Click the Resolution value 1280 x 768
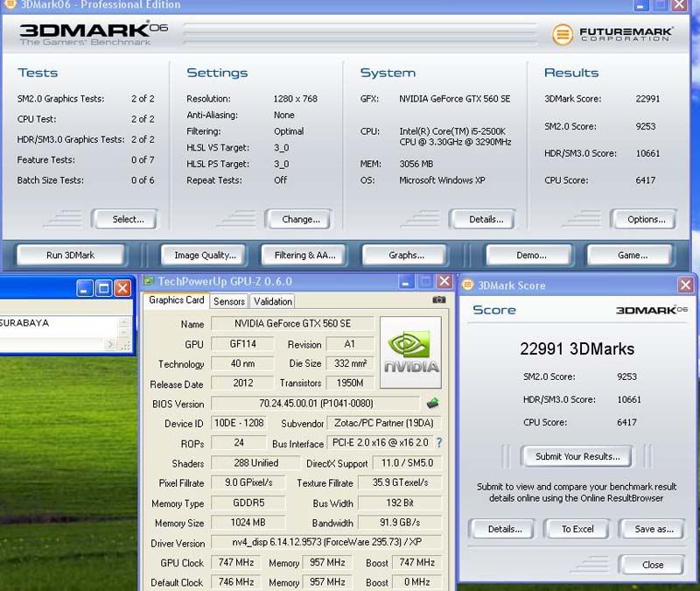 point(295,99)
